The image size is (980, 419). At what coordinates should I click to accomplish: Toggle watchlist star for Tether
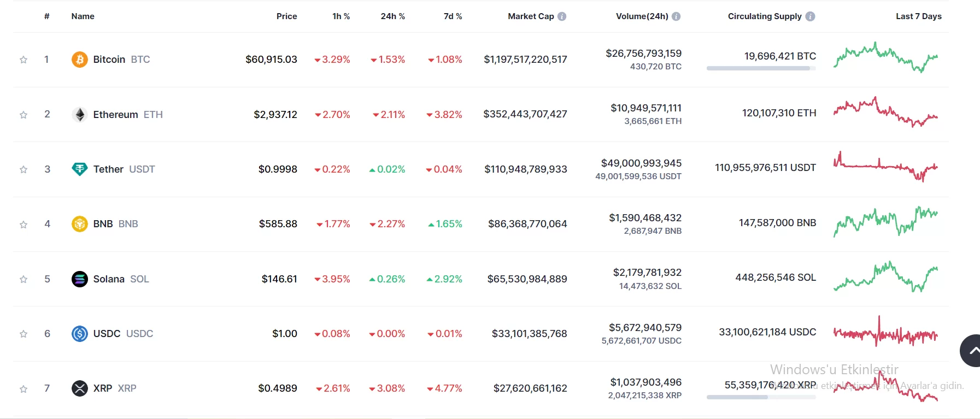(24, 170)
